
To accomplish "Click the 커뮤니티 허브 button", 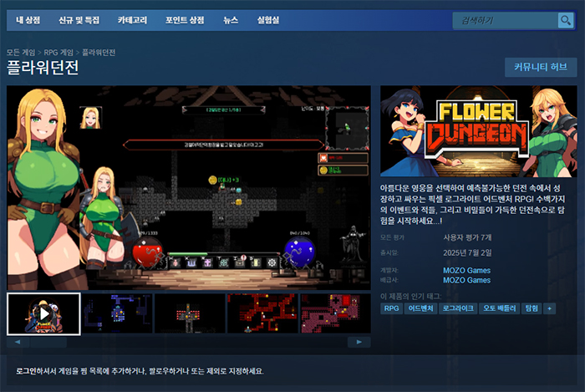I will [540, 67].
